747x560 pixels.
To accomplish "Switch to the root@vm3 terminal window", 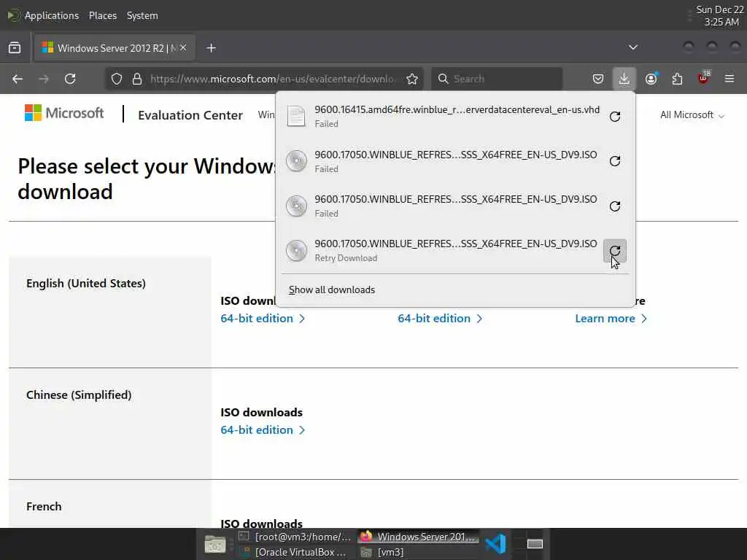I will click(295, 537).
